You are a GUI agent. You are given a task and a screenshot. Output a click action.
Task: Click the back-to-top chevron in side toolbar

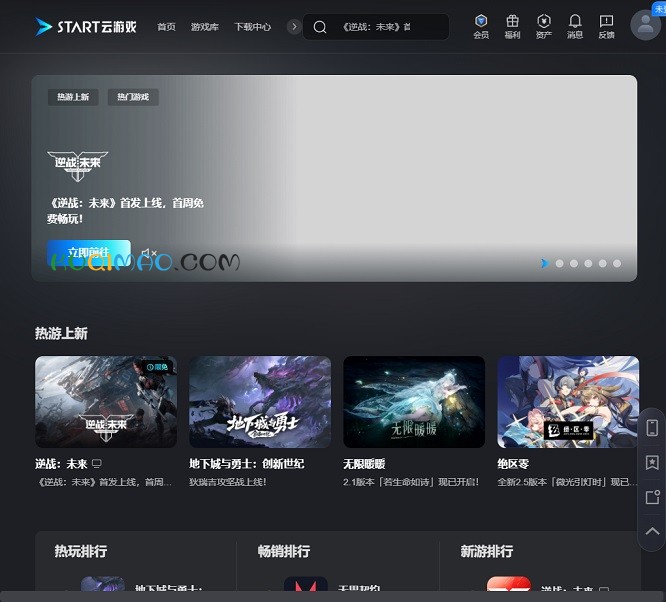tap(652, 531)
